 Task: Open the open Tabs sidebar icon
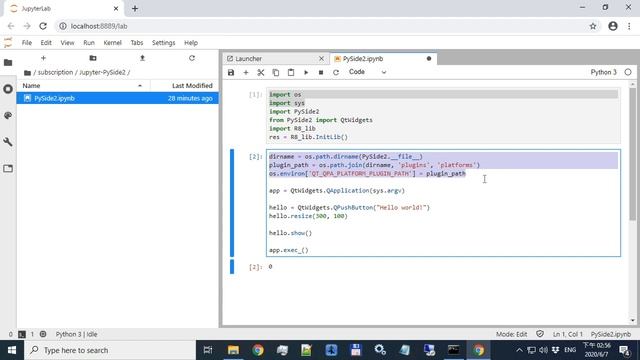(8, 169)
